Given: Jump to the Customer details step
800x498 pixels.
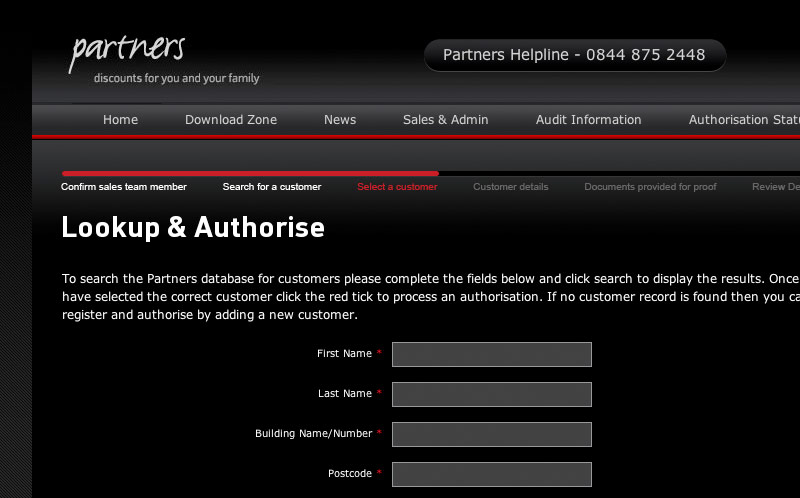Looking at the screenshot, I should pos(511,187).
